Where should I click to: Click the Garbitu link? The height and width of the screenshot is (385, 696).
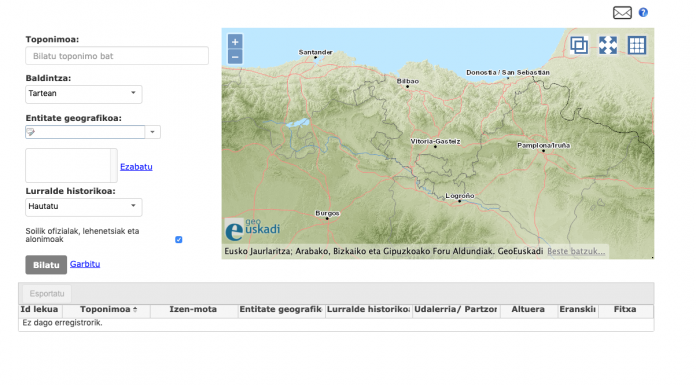tap(85, 264)
